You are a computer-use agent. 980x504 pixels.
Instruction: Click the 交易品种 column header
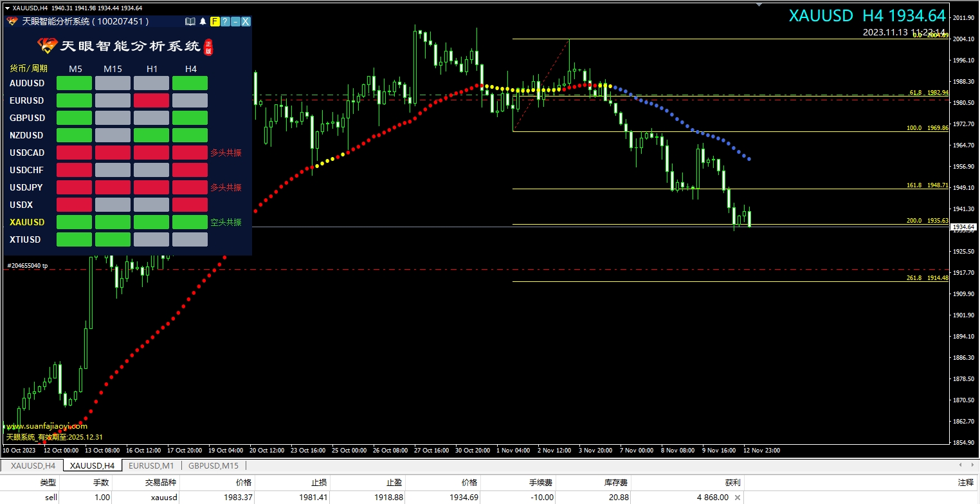[161, 483]
